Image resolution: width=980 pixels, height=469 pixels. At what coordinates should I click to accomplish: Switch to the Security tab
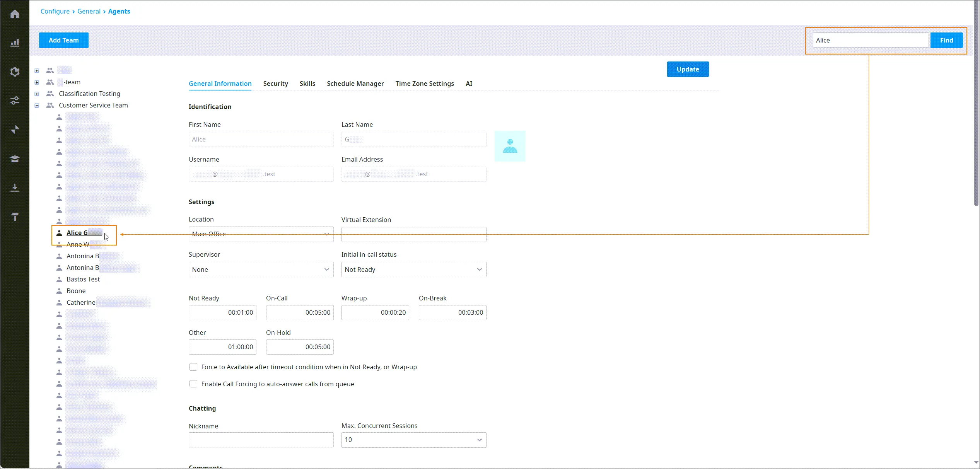pos(275,84)
